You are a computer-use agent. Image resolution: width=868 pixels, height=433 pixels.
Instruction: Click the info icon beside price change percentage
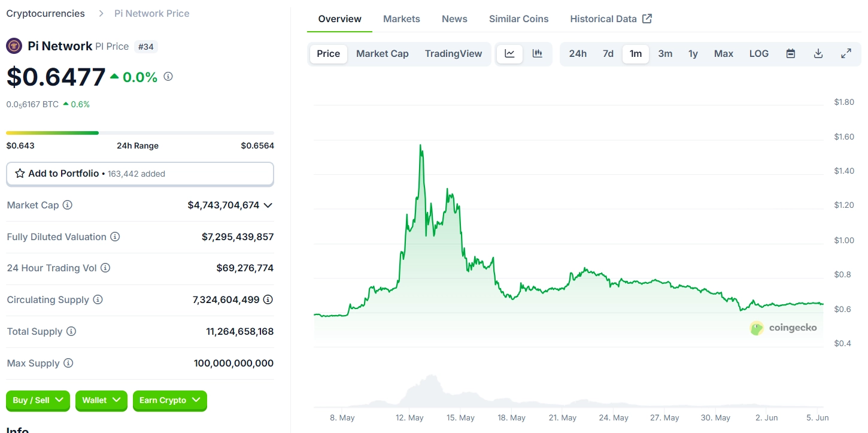(x=168, y=76)
